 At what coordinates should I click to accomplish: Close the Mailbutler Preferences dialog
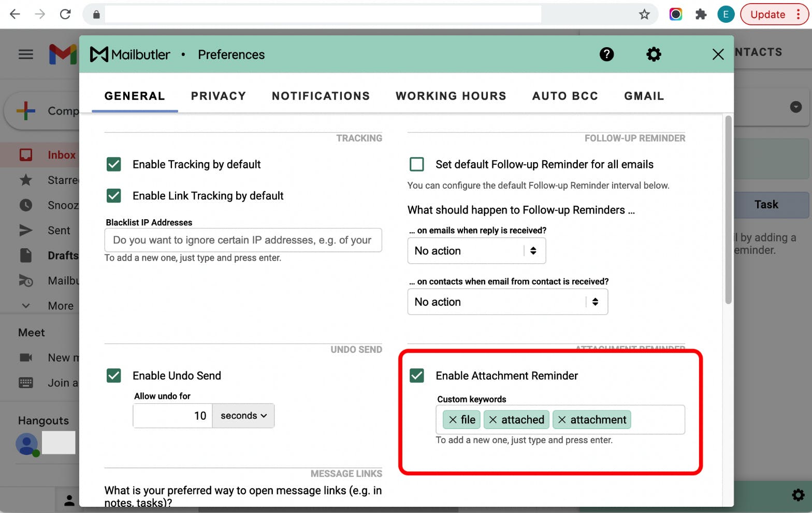[x=718, y=54]
